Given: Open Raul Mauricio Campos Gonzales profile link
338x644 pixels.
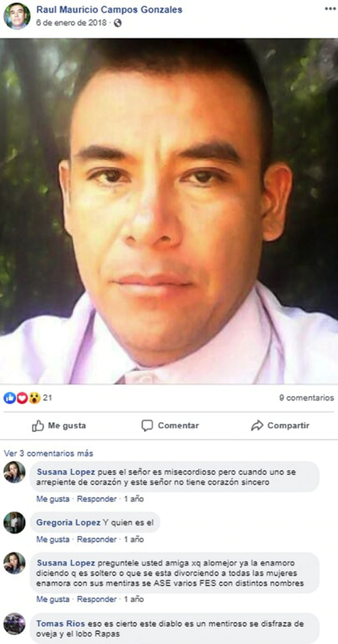Looking at the screenshot, I should tap(110, 10).
